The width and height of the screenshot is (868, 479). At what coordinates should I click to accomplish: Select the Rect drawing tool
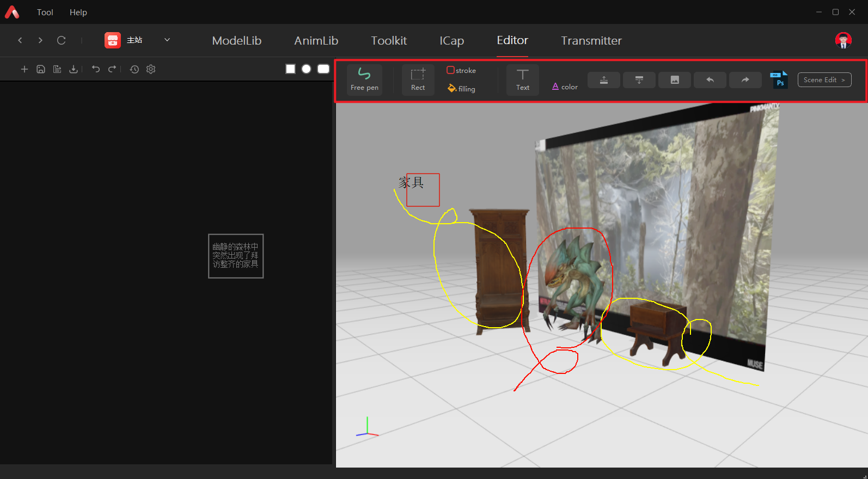(x=418, y=80)
